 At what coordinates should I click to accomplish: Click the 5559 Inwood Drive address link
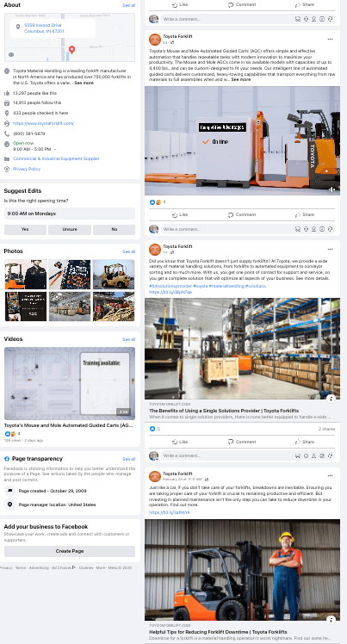point(45,28)
